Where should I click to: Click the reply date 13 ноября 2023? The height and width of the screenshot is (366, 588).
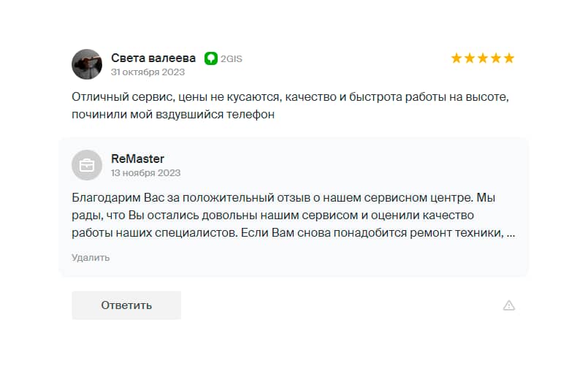pos(145,173)
